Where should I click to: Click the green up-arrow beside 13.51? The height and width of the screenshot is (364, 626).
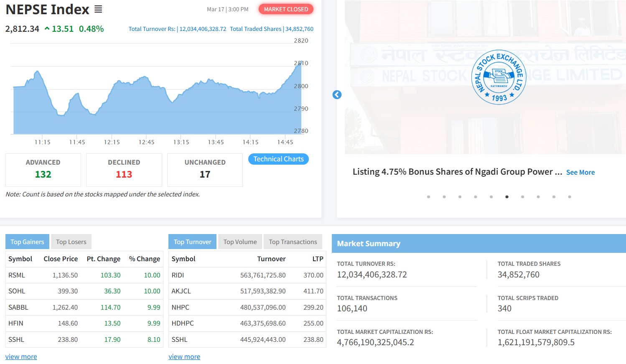tap(47, 29)
